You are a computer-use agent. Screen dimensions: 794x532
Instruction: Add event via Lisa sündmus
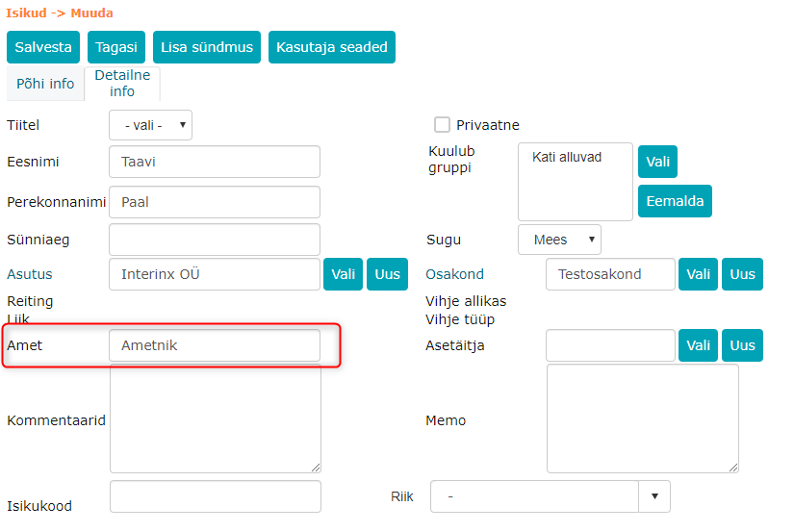pos(207,47)
